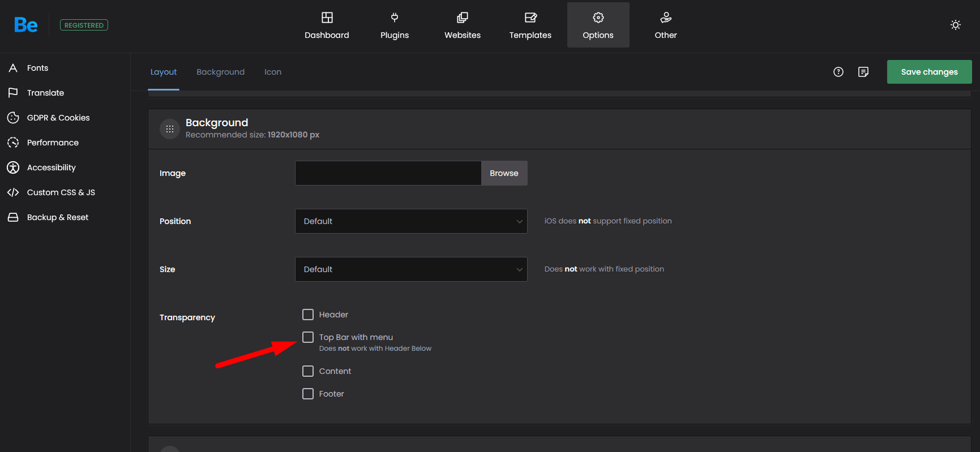Enable Footer transparency checkbox
This screenshot has height=452, width=980.
[308, 394]
